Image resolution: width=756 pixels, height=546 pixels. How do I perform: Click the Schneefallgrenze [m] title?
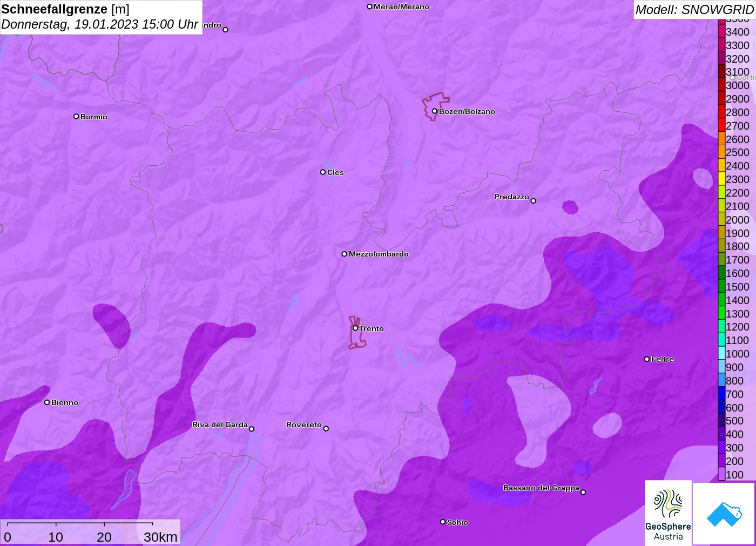pyautogui.click(x=65, y=9)
